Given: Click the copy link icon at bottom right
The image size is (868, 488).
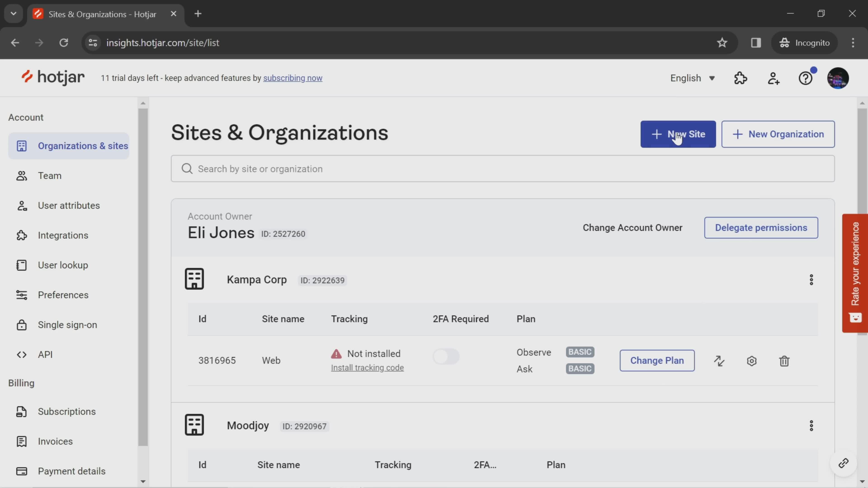Looking at the screenshot, I should coord(843,463).
